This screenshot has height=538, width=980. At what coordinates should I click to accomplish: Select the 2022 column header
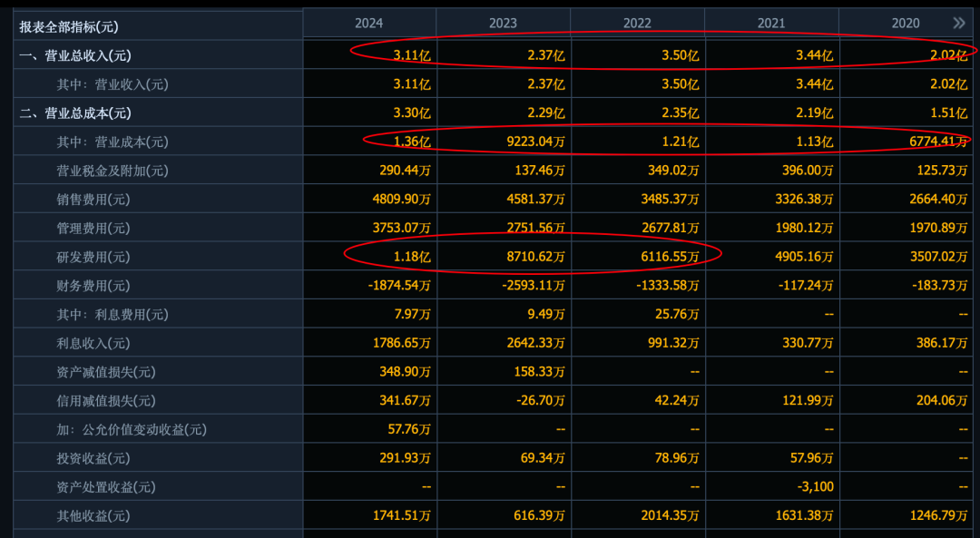[x=637, y=23]
